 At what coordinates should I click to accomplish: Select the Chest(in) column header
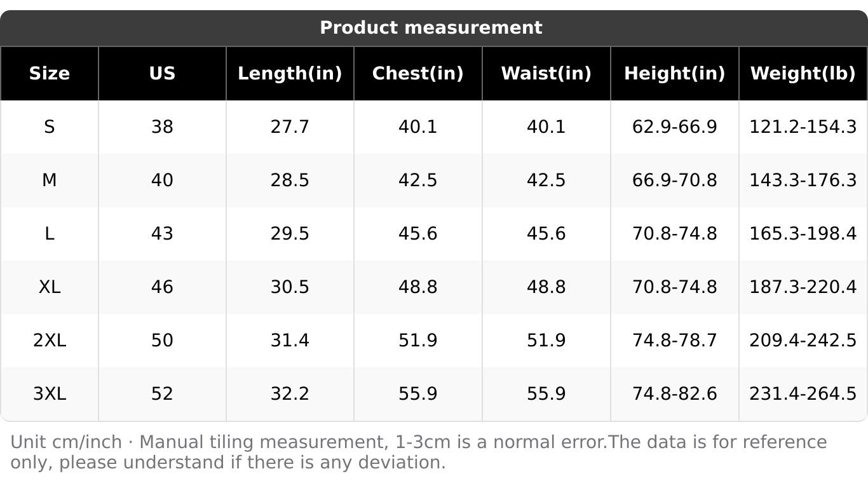click(417, 74)
